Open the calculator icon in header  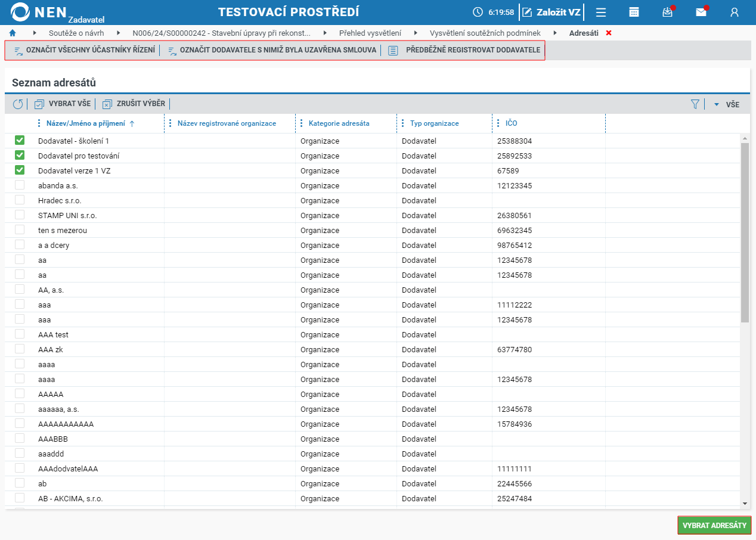coord(634,12)
